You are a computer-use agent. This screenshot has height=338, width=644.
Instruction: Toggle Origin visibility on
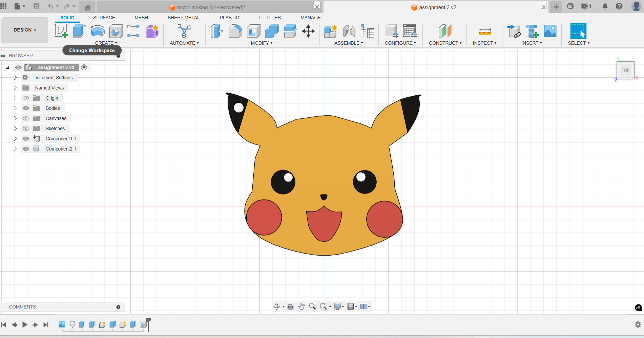[26, 98]
